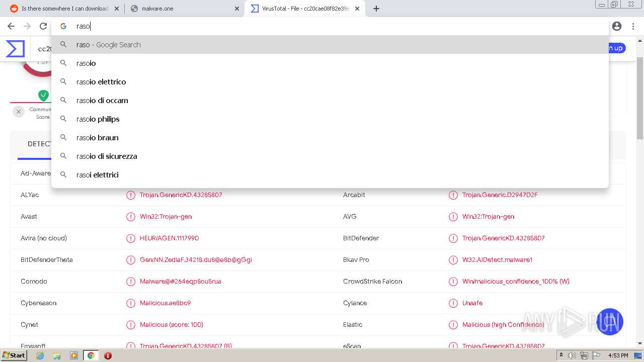The width and height of the screenshot is (644, 362).
Task: Click the VirusTotal sigma logo
Action: (15, 49)
